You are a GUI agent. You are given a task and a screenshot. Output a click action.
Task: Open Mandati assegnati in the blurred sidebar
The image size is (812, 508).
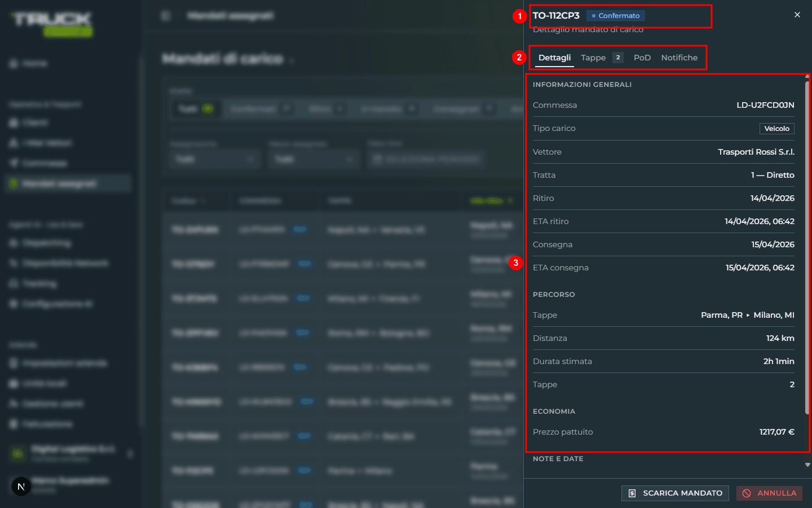68,183
